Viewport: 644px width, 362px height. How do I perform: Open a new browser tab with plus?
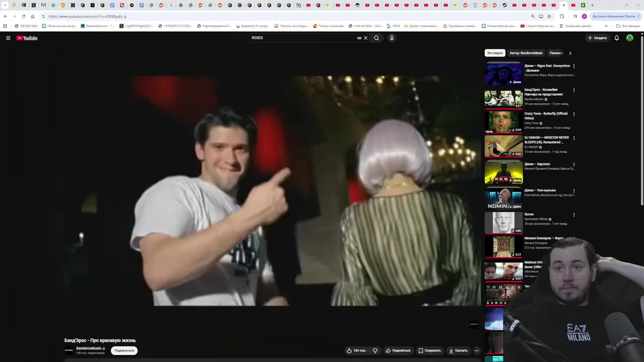click(x=592, y=5)
